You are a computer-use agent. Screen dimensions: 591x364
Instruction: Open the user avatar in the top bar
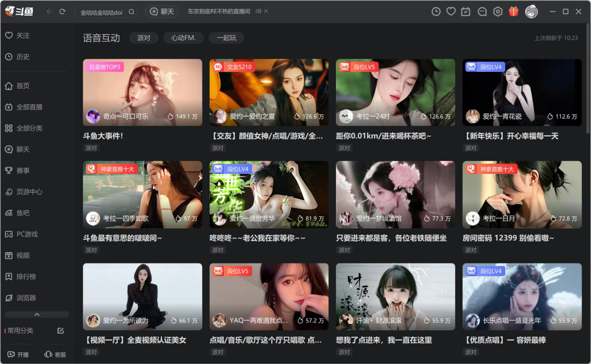531,11
